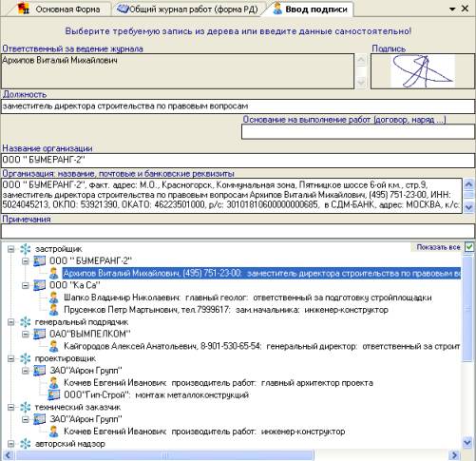The height and width of the screenshot is (461, 476).
Task: Collapse ЗАО"Айрон Групп" under технический заказчик
Action: point(26,419)
